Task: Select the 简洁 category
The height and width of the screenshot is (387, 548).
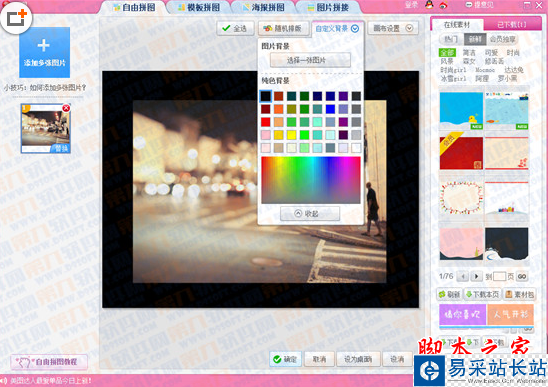Action: (469, 53)
